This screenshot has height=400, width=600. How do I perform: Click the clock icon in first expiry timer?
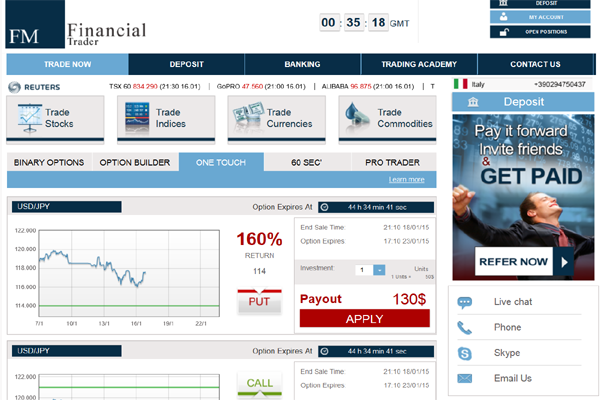[324, 207]
